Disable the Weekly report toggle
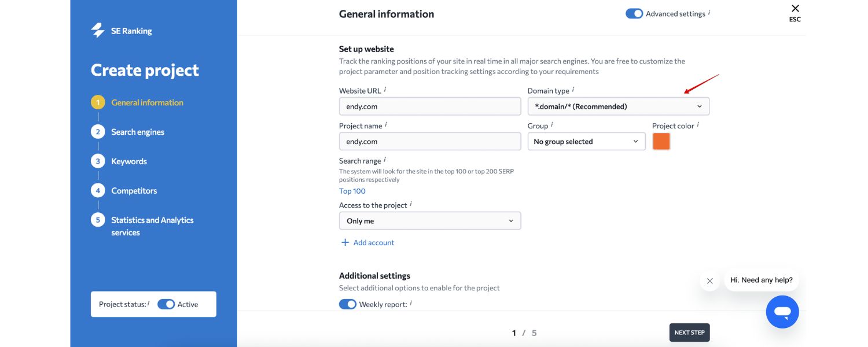868x347 pixels. point(348,304)
